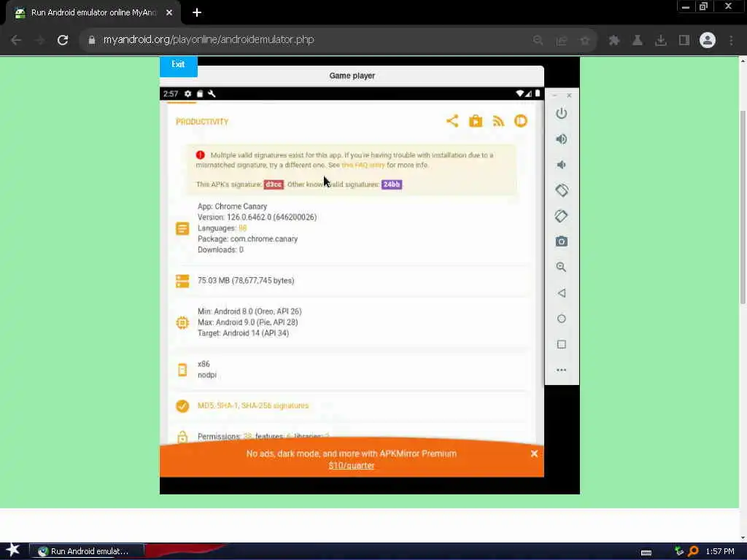Click the Run Android emulat… taskbar entry
The image size is (747, 560).
click(x=87, y=551)
